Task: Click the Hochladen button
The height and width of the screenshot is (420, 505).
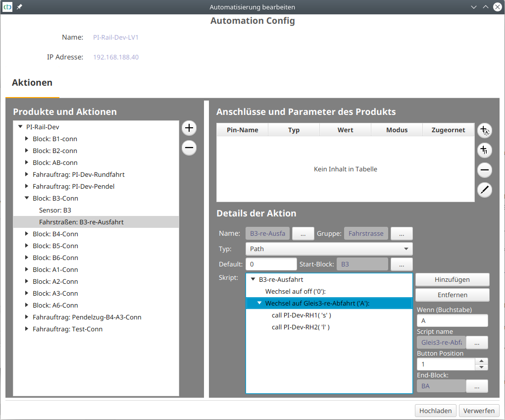Action: 435,411
